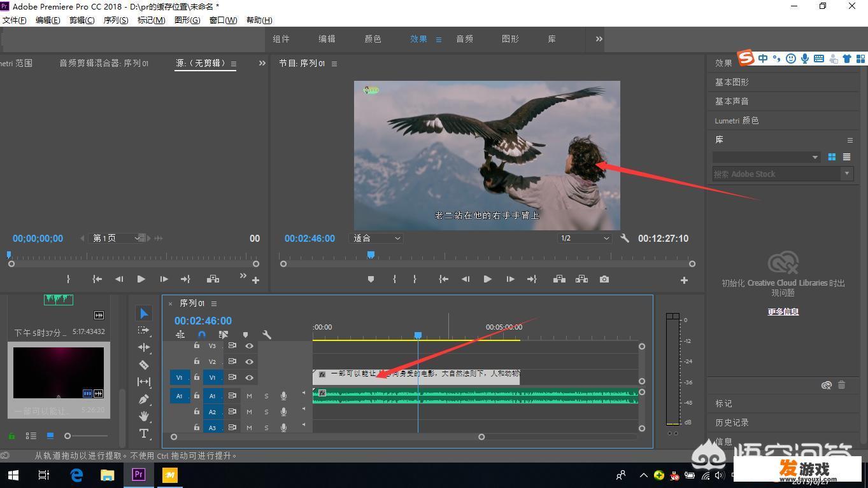Open 文件(F) menu
This screenshot has width=868, height=488.
15,20
